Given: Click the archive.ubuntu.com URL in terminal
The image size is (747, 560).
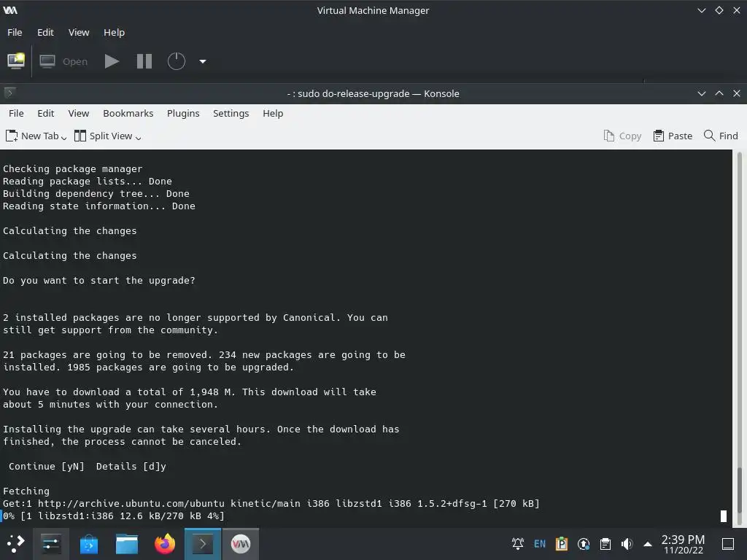Looking at the screenshot, I should 131,503.
